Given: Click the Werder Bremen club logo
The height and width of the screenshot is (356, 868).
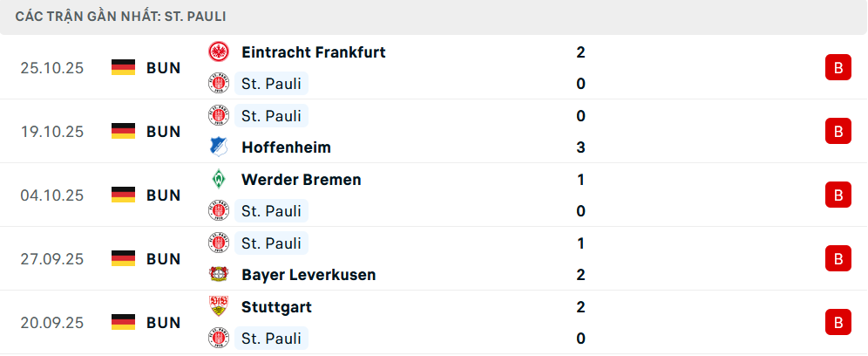Looking at the screenshot, I should pos(218,180).
